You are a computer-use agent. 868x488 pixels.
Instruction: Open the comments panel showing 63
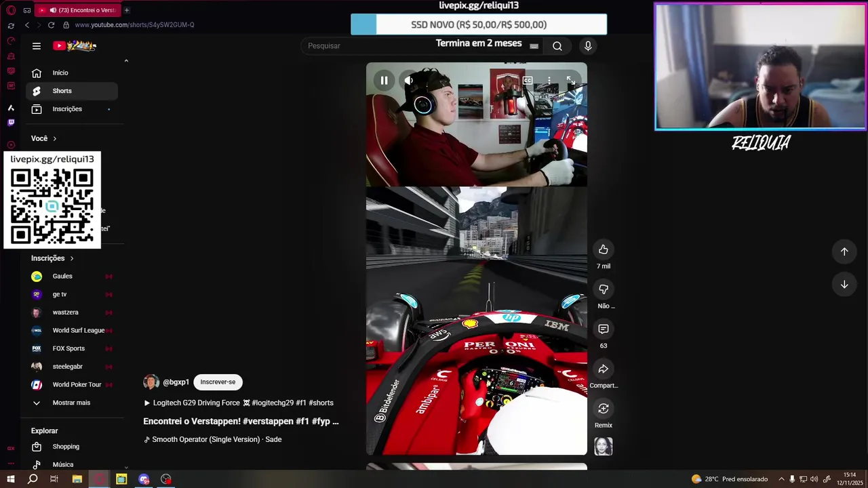point(604,329)
